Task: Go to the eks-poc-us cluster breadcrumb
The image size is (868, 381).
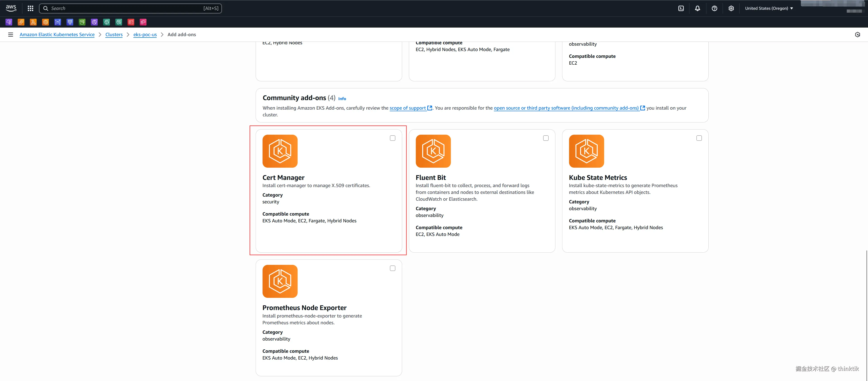Action: [x=145, y=35]
